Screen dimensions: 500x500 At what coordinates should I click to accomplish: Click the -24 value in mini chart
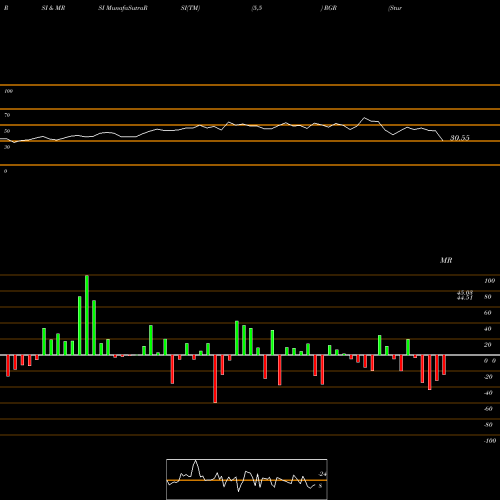[x=322, y=474]
